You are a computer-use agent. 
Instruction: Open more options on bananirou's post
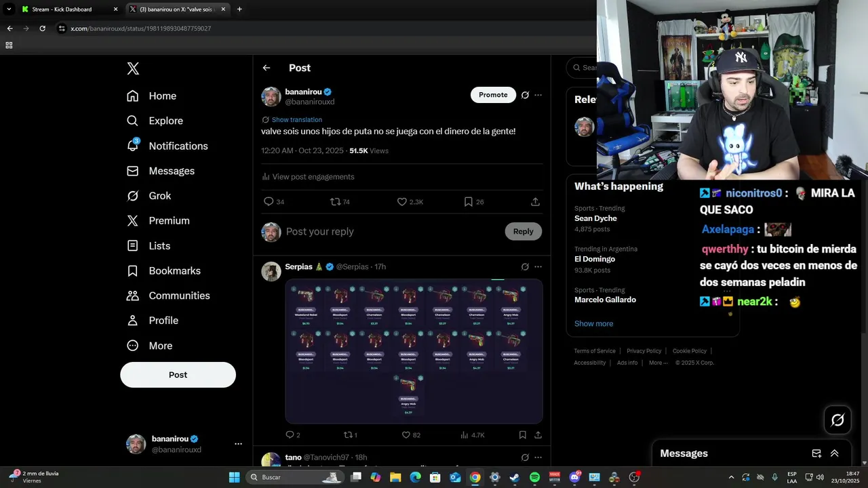(538, 95)
